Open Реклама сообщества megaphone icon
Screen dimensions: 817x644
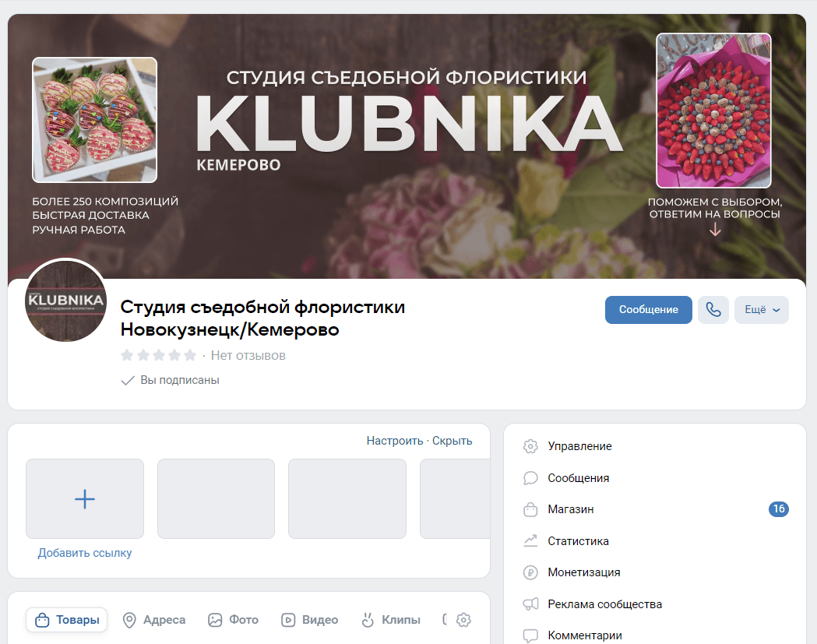(530, 604)
